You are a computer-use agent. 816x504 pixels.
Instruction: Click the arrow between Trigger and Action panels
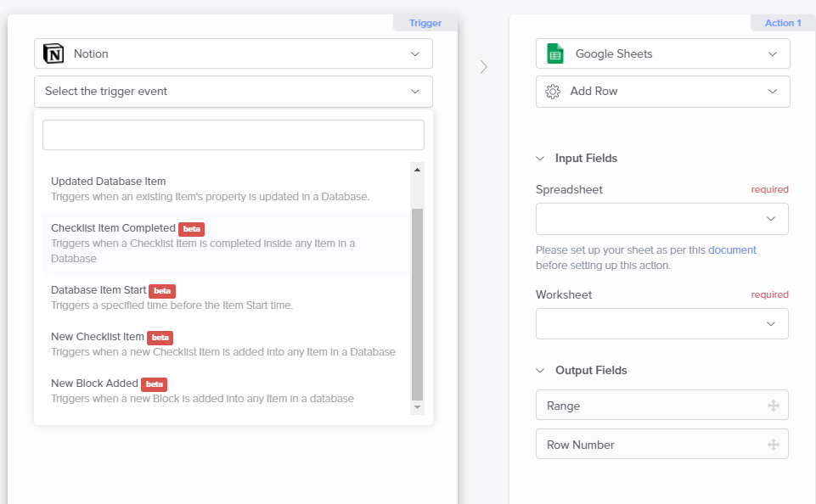483,66
